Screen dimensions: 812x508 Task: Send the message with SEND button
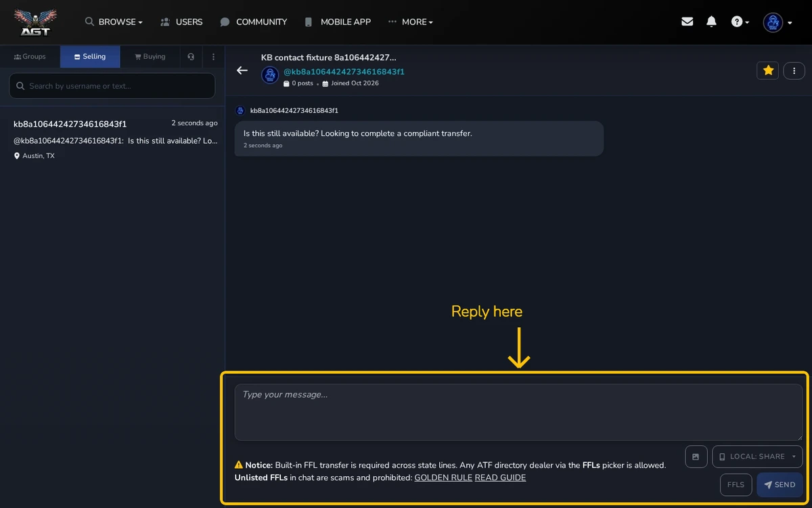pyautogui.click(x=780, y=485)
